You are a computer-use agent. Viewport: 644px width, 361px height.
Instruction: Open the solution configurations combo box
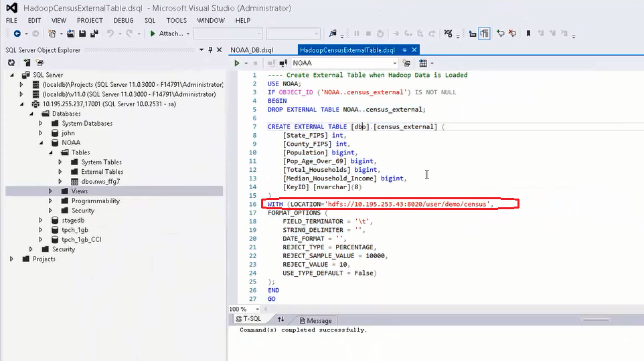click(x=228, y=33)
